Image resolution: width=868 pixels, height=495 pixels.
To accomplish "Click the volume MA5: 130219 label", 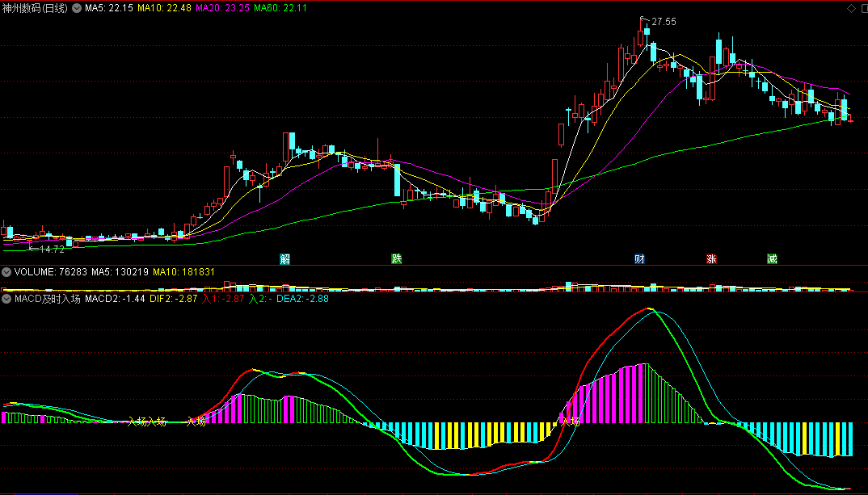I will (x=120, y=272).
